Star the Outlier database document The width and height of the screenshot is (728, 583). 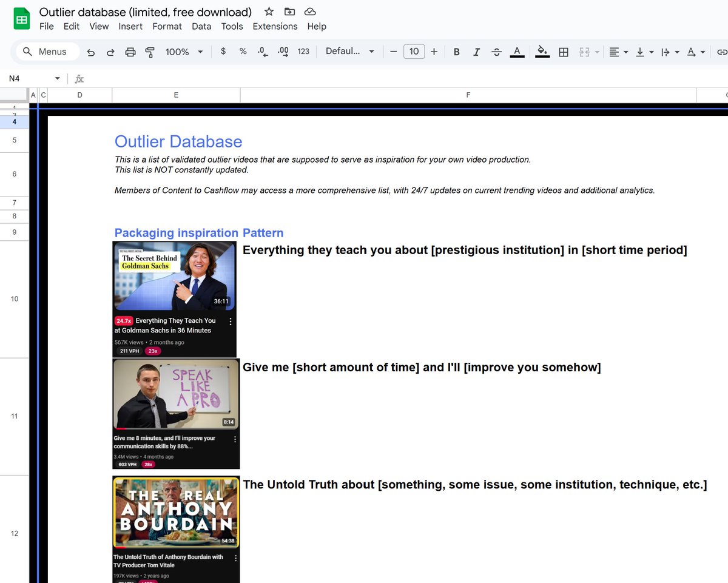click(269, 12)
